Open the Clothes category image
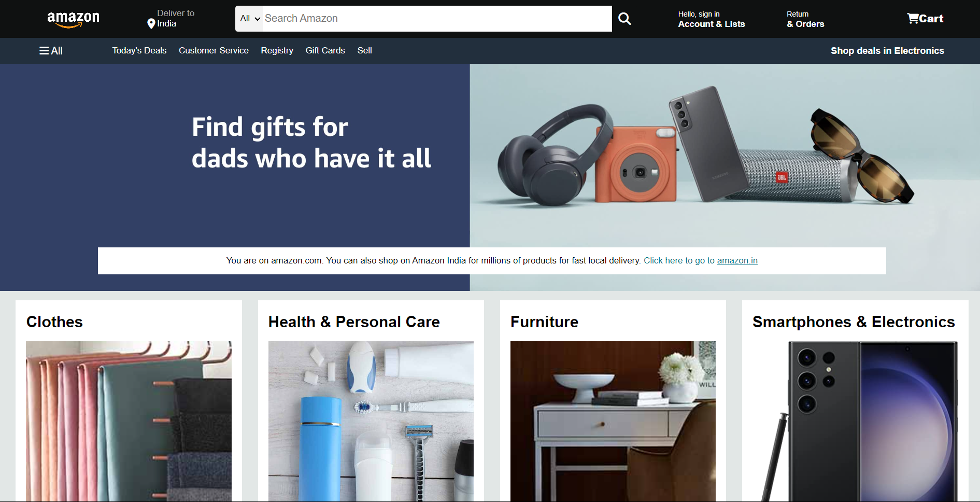The width and height of the screenshot is (980, 502). [x=129, y=421]
